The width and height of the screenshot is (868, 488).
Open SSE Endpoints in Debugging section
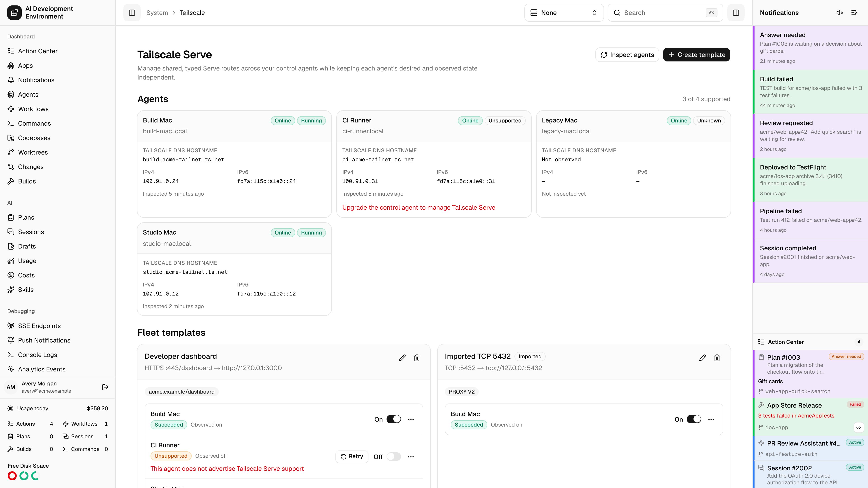coord(58,326)
